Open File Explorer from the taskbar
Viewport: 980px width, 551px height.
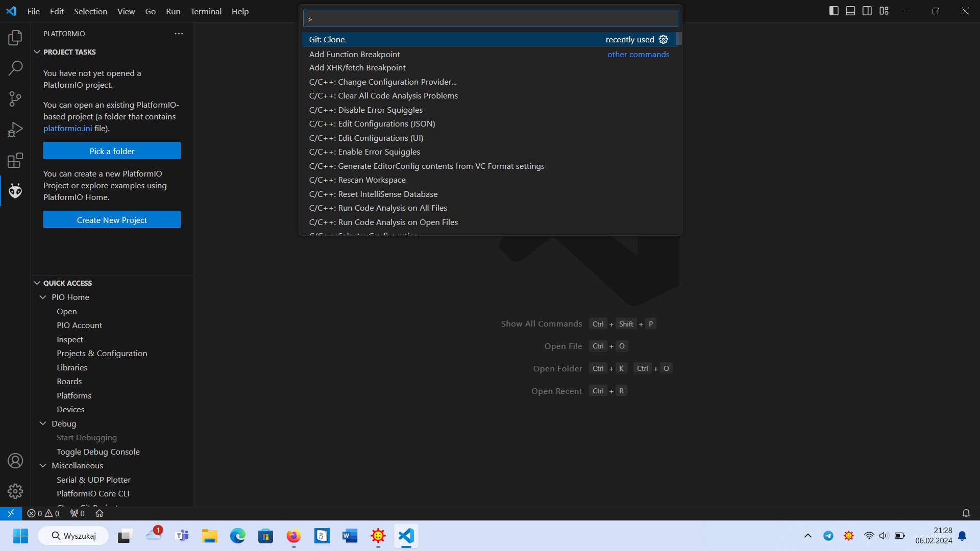[x=210, y=536]
